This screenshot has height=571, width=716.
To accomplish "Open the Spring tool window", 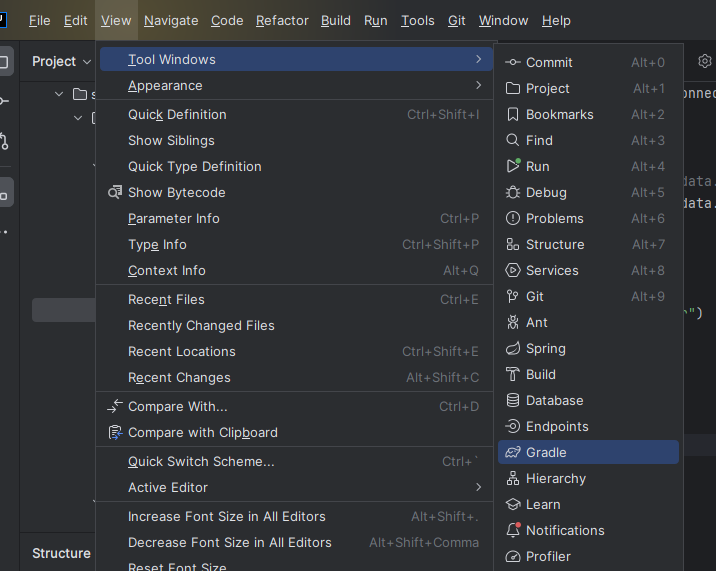I will [588, 349].
